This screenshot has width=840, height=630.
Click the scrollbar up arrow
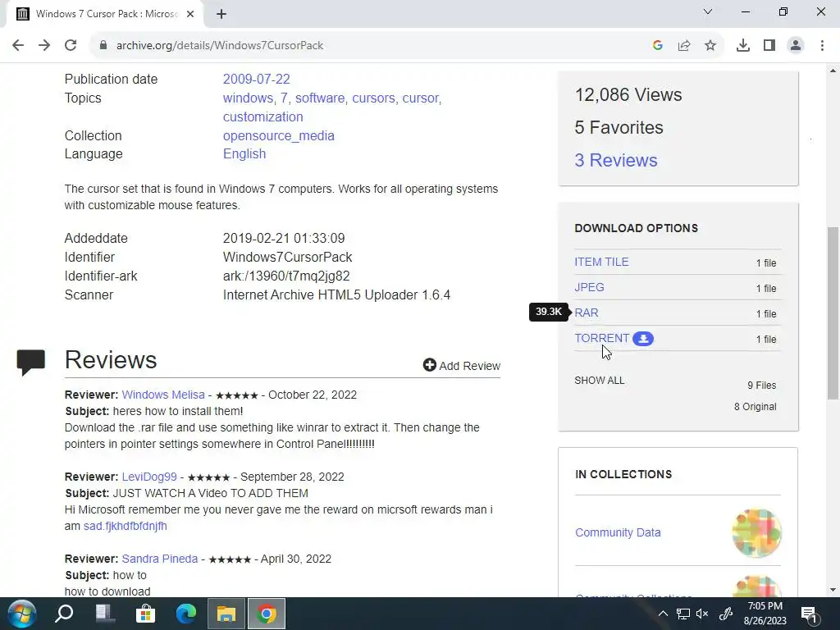pos(833,71)
